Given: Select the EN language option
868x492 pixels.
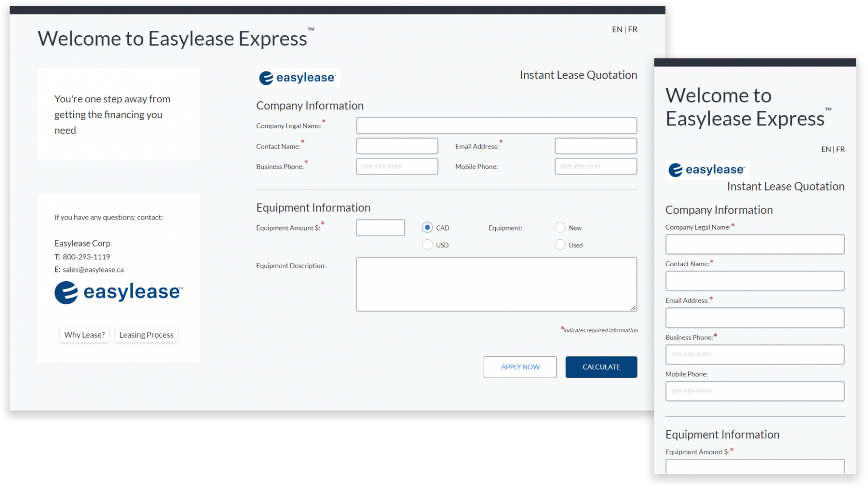Looking at the screenshot, I should [617, 29].
